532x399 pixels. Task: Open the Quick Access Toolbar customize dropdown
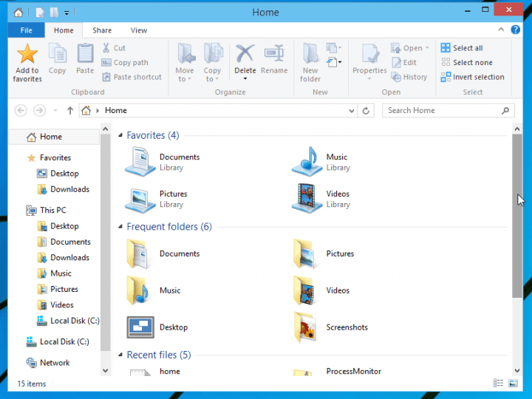[x=66, y=13]
